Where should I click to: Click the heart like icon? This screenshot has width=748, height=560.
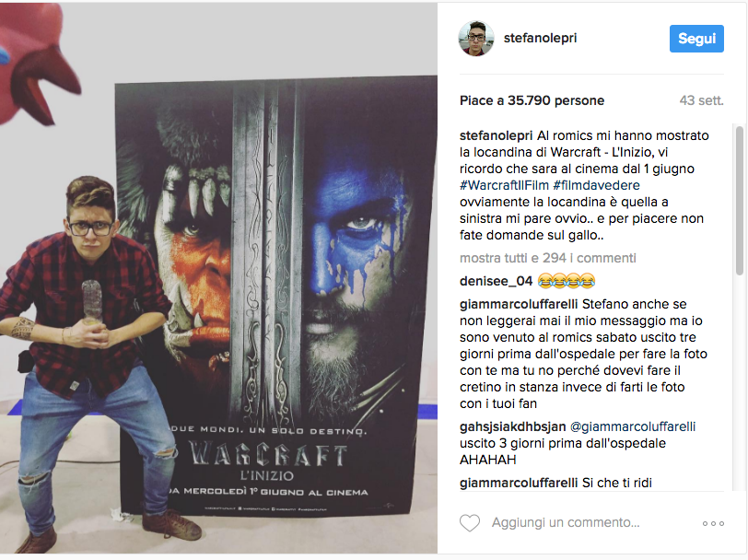tap(470, 523)
